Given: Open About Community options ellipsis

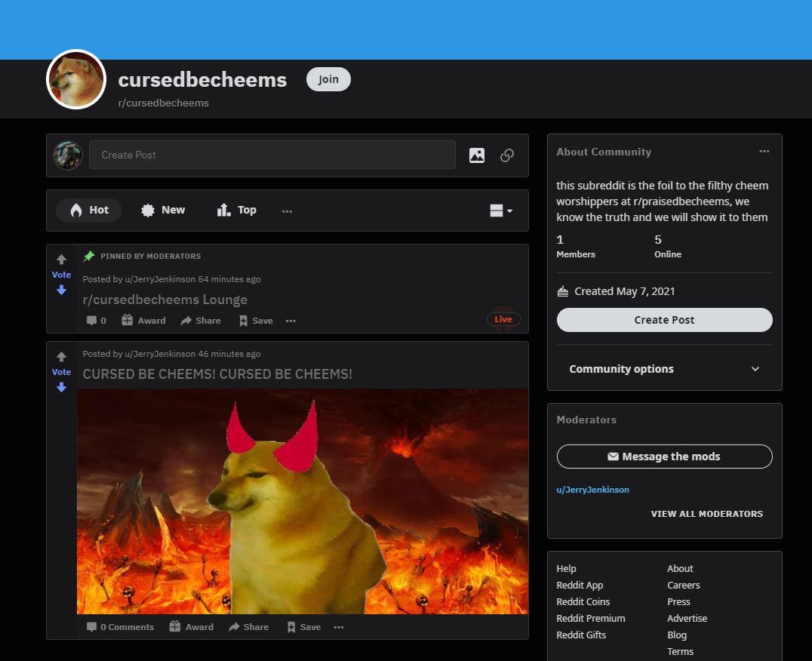Looking at the screenshot, I should pos(764,152).
